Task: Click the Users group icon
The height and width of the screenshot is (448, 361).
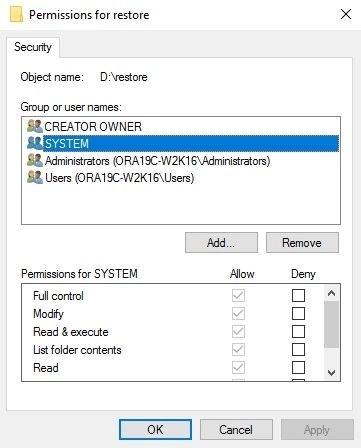Action: click(35, 177)
